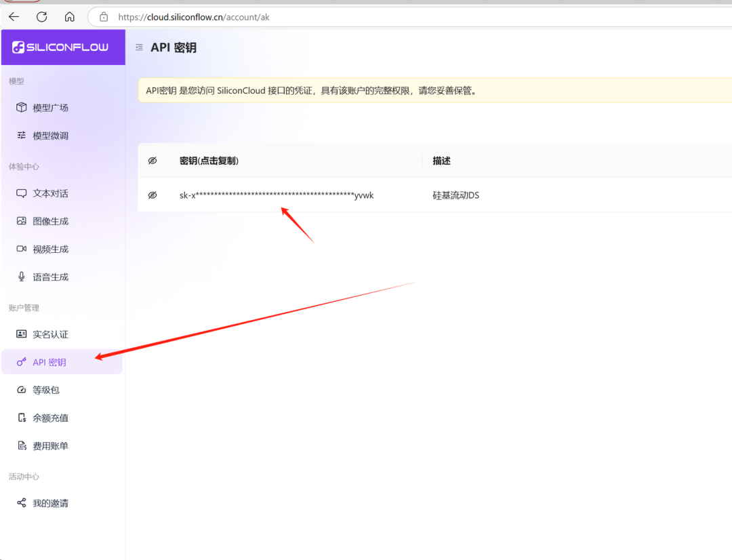Viewport: 732px width, 560px height.
Task: Click the 视频生成 camera icon
Action: click(22, 249)
